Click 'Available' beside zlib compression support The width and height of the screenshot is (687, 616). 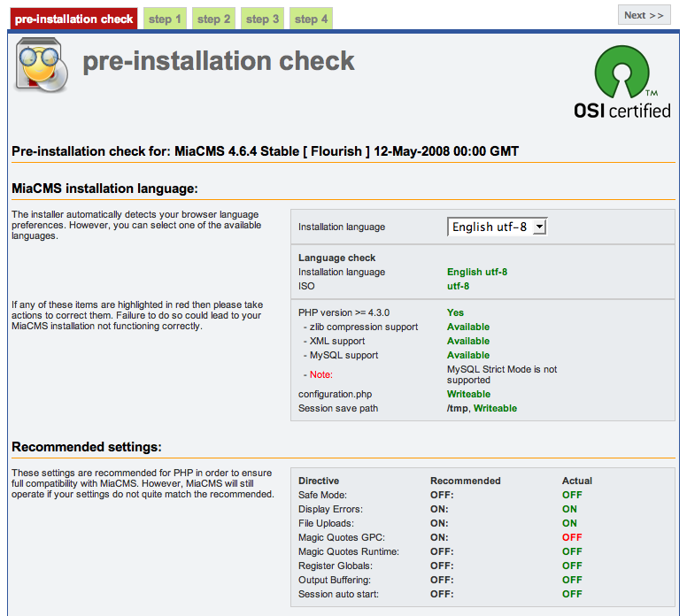pos(468,327)
